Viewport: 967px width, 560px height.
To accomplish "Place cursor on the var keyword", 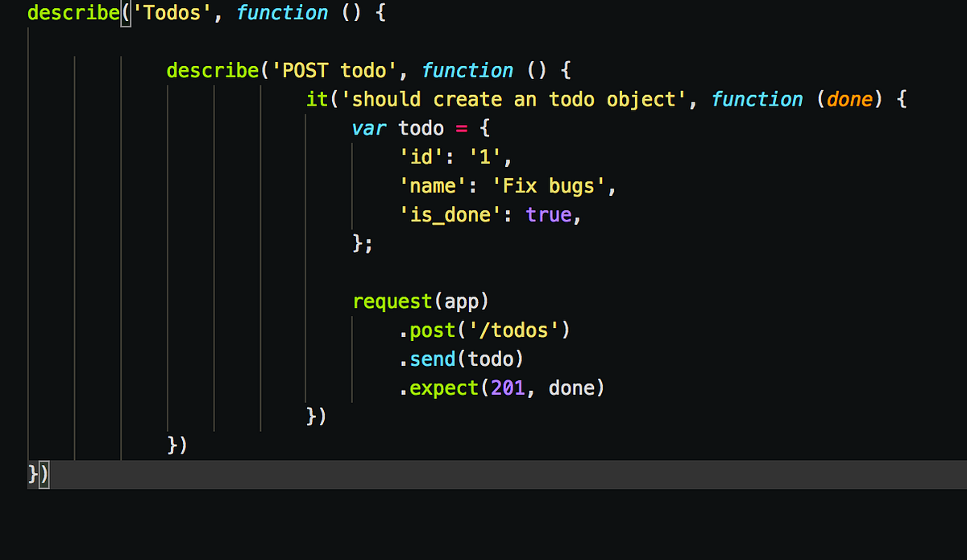I will click(367, 128).
